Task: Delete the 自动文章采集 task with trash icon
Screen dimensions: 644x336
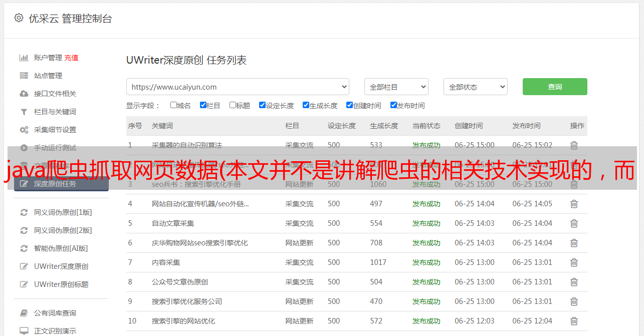Action: click(x=574, y=223)
